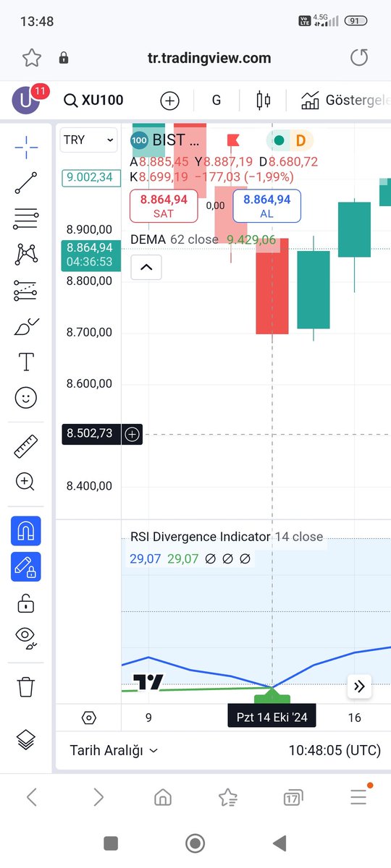Select the trend line drawing tool
This screenshot has height=868, width=391.
(x=26, y=182)
